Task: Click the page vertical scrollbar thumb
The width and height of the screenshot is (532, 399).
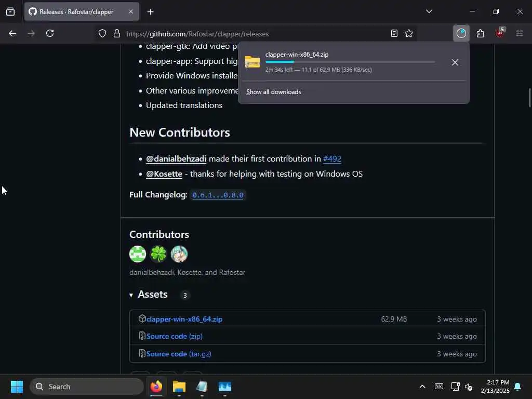Action: click(x=529, y=98)
